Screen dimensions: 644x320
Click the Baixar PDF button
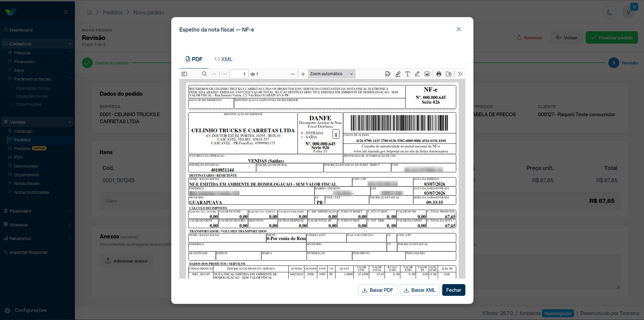(378, 290)
